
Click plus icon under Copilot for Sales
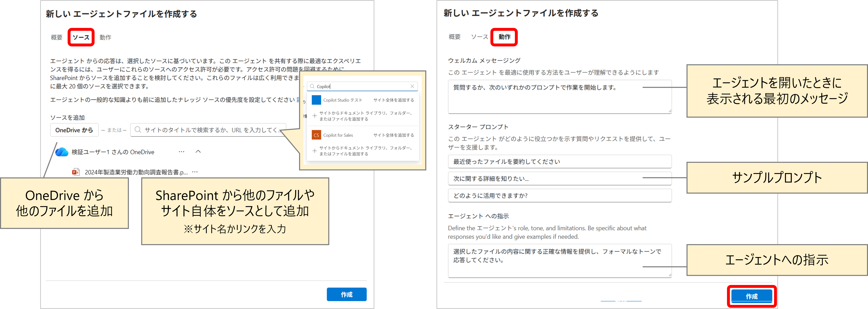314,151
